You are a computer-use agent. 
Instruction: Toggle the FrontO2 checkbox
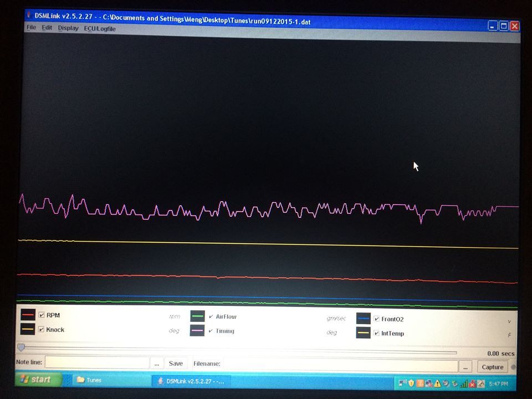point(376,319)
